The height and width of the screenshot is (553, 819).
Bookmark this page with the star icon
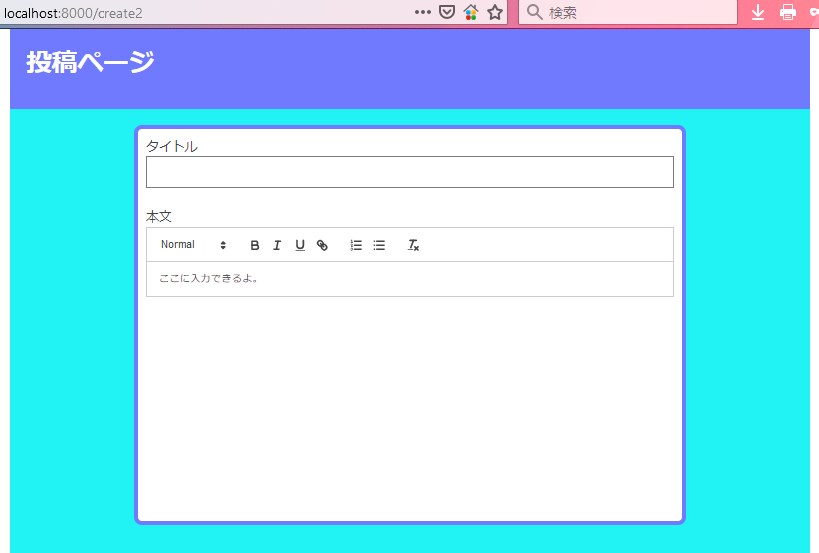pos(494,12)
